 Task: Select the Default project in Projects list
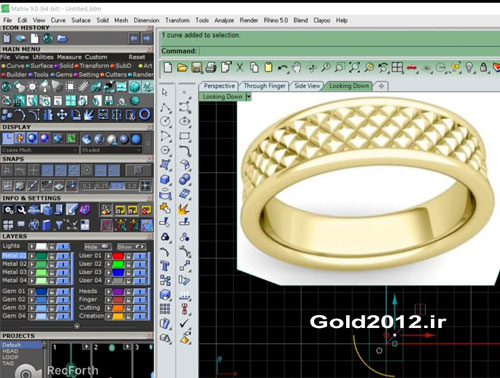[21, 345]
